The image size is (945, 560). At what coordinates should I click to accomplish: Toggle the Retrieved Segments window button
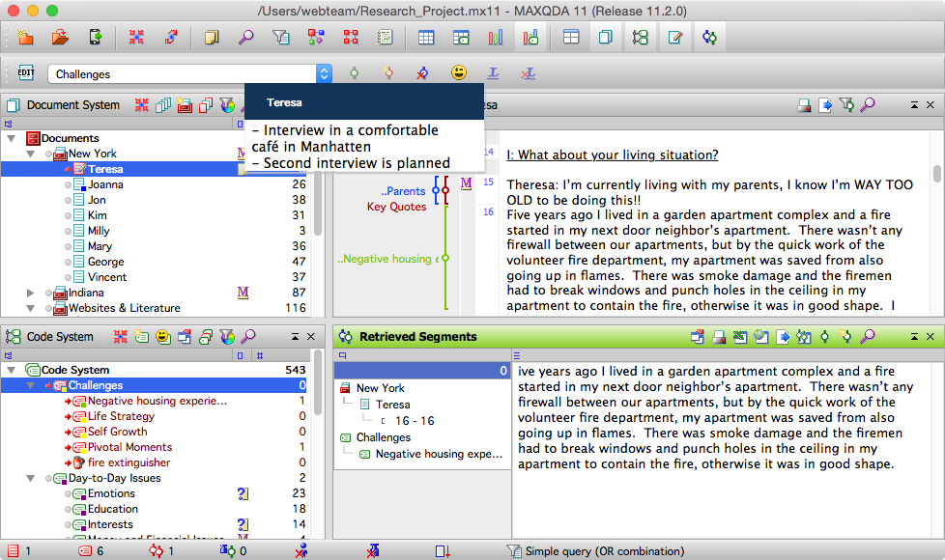[709, 38]
